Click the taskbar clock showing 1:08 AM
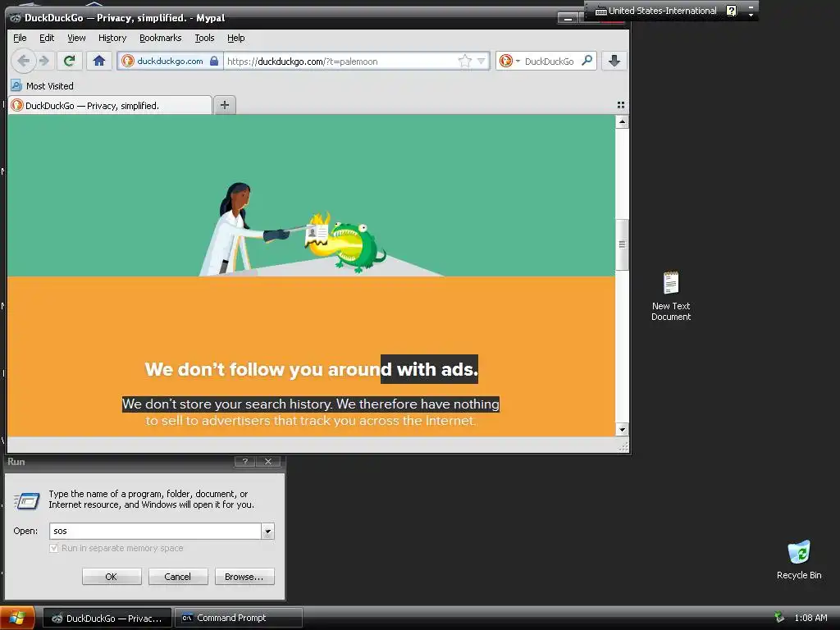This screenshot has height=630, width=840. (x=810, y=618)
